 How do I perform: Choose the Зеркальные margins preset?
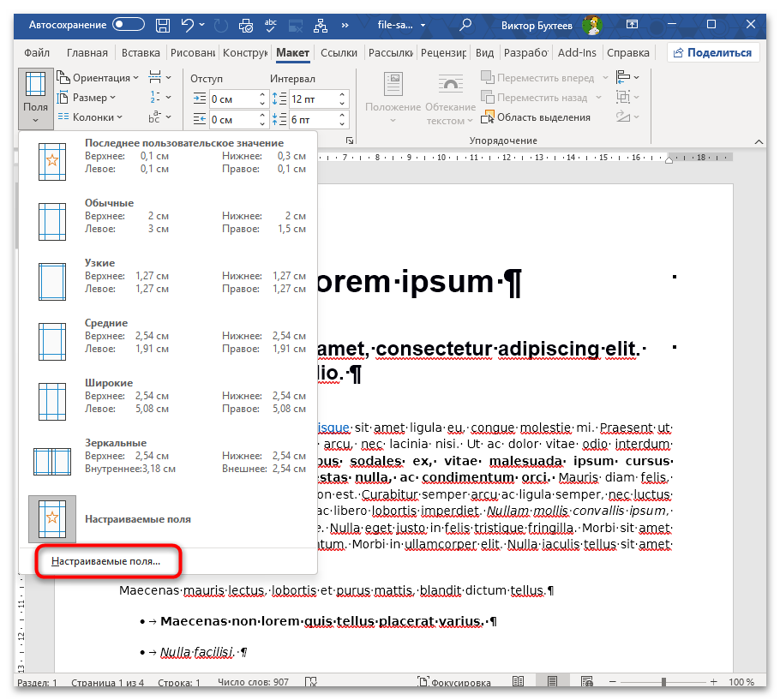(168, 461)
